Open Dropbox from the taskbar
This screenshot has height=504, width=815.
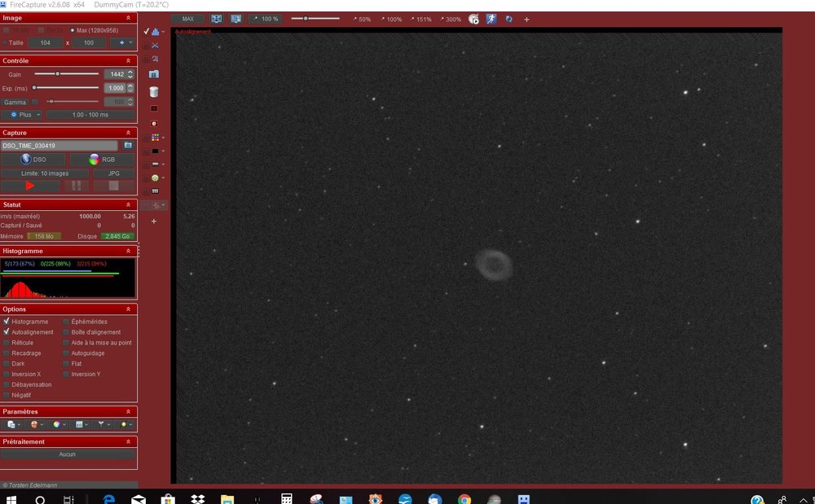[x=197, y=499]
